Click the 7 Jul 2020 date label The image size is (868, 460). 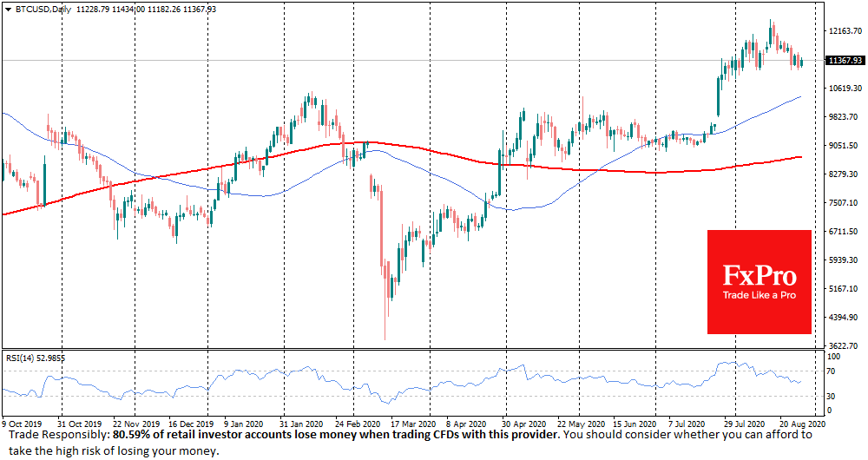pyautogui.click(x=687, y=424)
